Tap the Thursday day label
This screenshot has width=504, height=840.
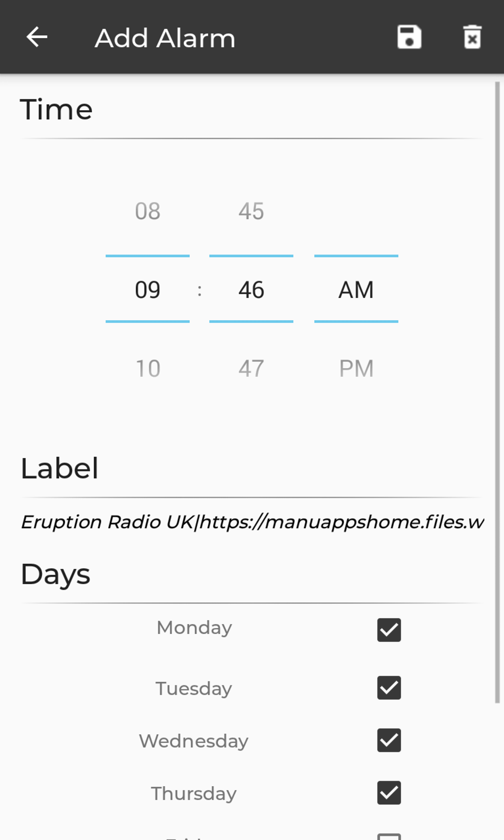(194, 794)
